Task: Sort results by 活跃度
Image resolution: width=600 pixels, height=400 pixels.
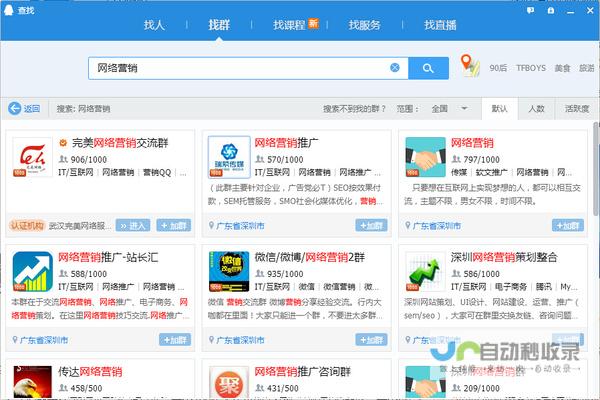Action: pos(577,109)
